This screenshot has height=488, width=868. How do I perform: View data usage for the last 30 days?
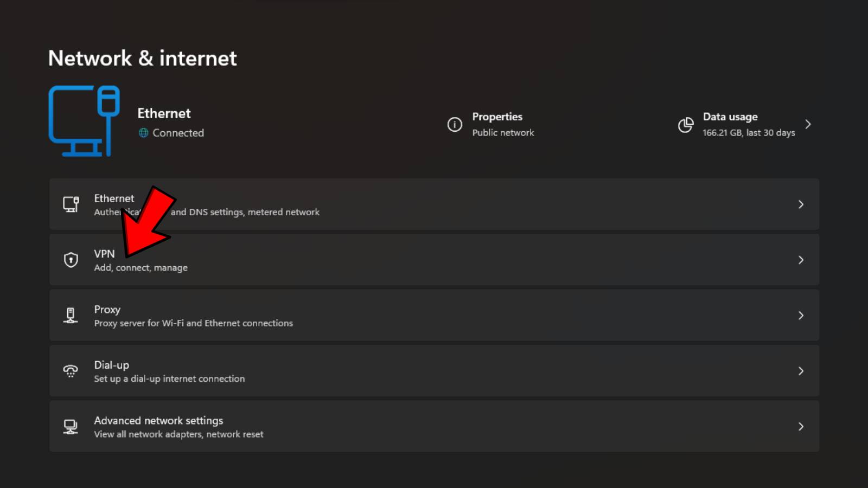tap(749, 124)
